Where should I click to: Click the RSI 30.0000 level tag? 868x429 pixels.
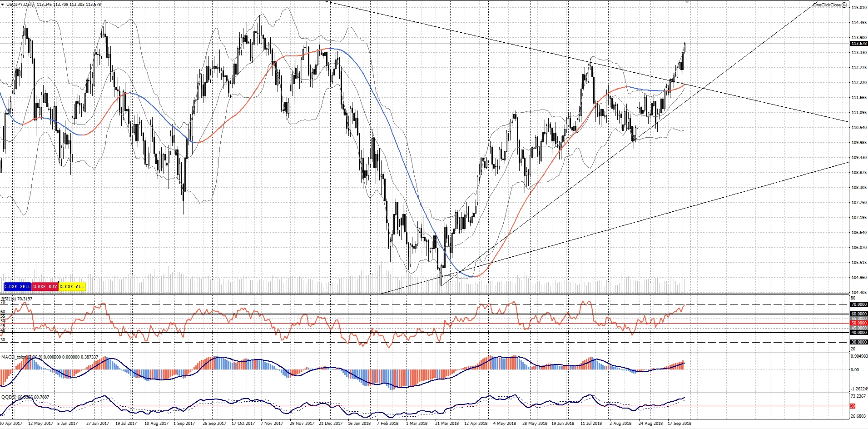858,342
